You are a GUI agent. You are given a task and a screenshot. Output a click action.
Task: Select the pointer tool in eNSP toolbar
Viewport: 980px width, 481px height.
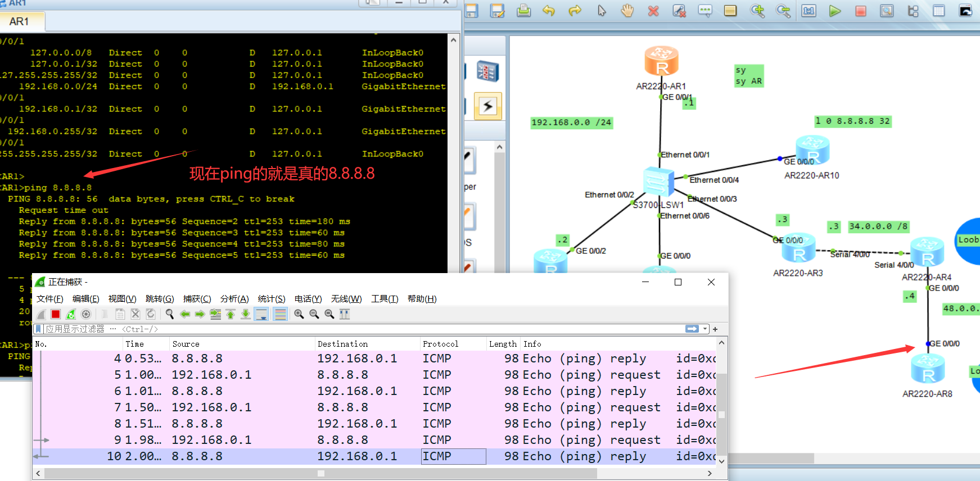pyautogui.click(x=602, y=10)
